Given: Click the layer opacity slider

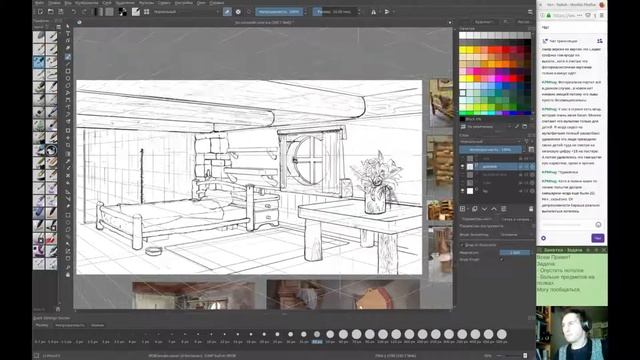Looking at the screenshot, I should 490,150.
